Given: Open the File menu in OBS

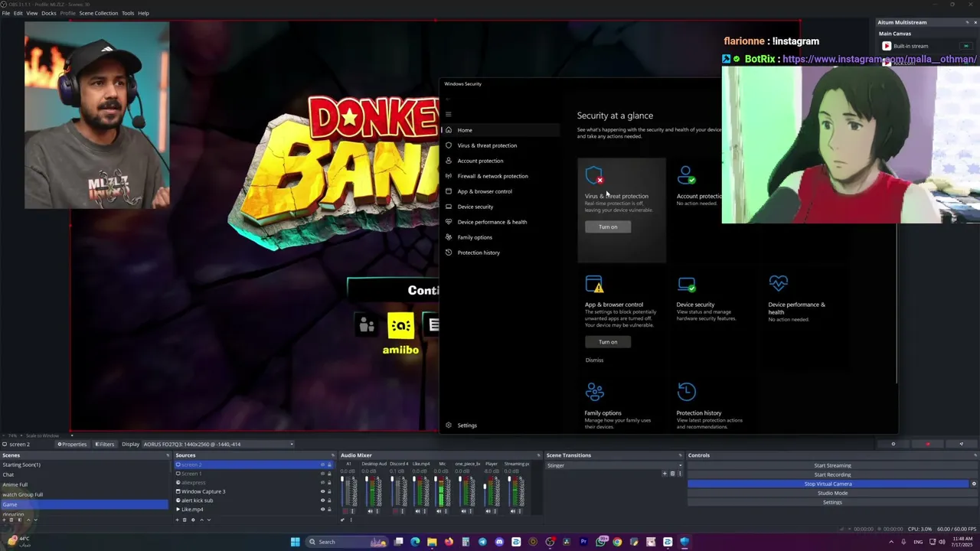Looking at the screenshot, I should click(6, 13).
